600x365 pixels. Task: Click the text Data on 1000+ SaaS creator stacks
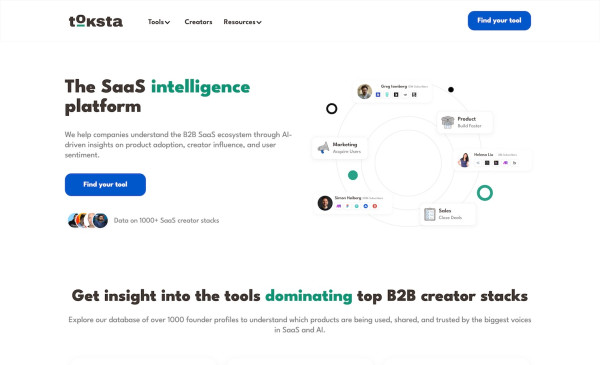tap(166, 220)
